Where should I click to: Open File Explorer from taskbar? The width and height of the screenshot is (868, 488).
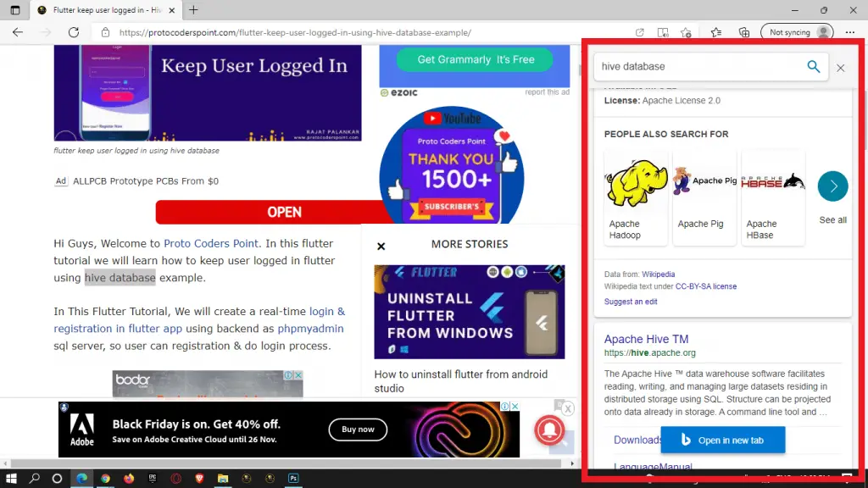pos(223,478)
